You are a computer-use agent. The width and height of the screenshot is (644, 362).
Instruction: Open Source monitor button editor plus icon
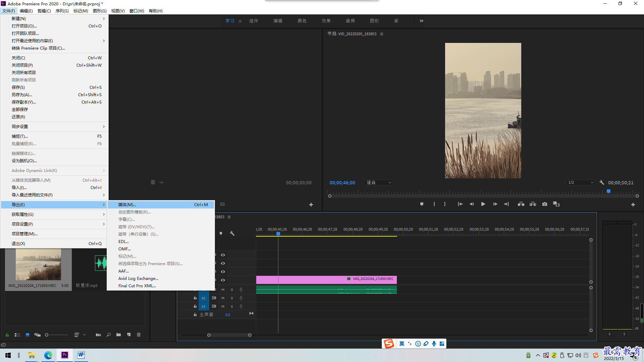[x=311, y=204]
